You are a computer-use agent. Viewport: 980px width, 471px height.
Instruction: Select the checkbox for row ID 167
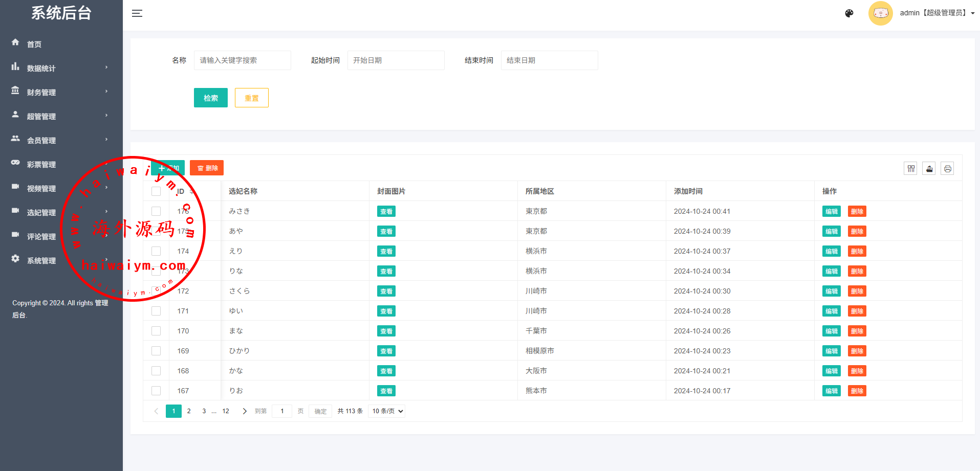156,391
